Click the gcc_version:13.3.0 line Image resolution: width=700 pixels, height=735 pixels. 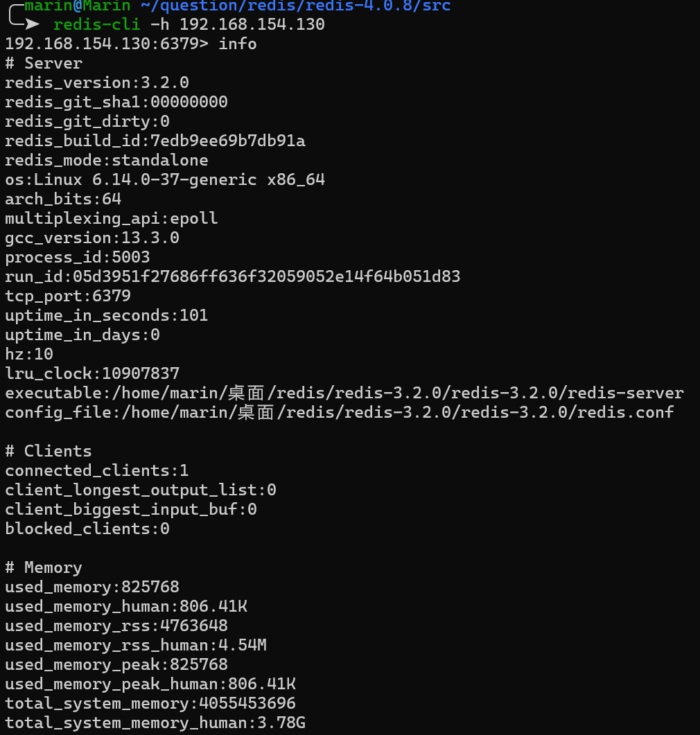click(x=92, y=238)
